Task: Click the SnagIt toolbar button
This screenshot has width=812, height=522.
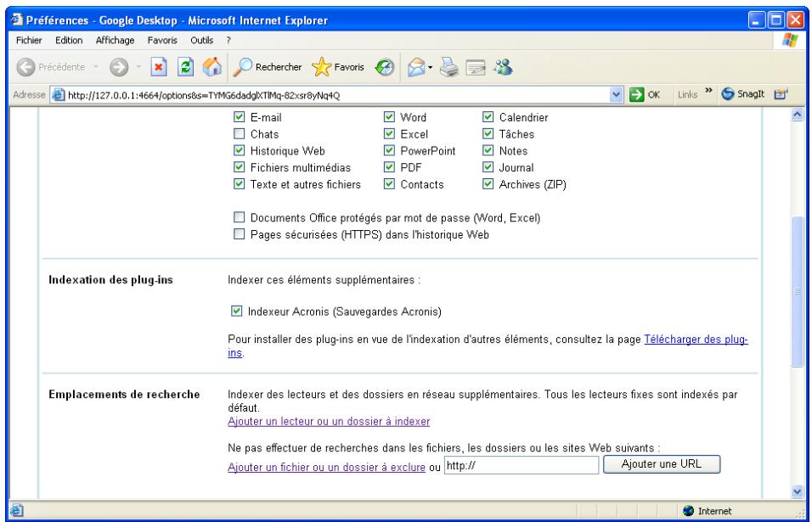Action: click(x=742, y=94)
